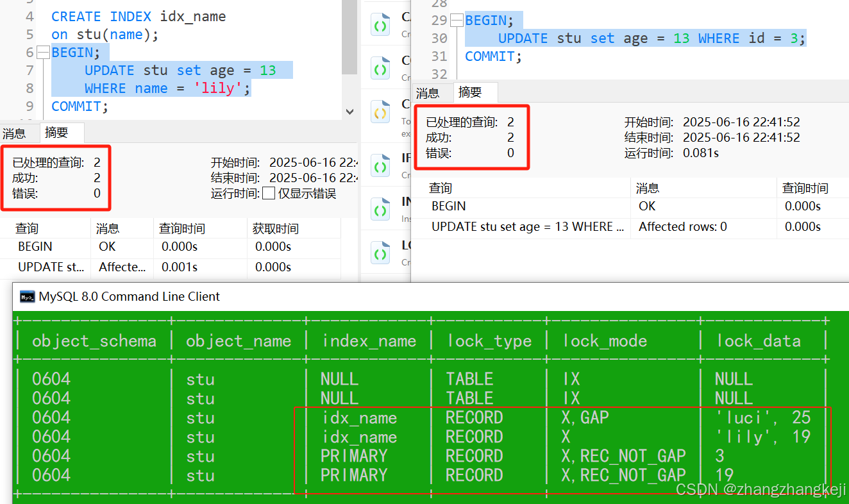Select the 摘要 tab in right window
This screenshot has width=849, height=504.
point(470,92)
